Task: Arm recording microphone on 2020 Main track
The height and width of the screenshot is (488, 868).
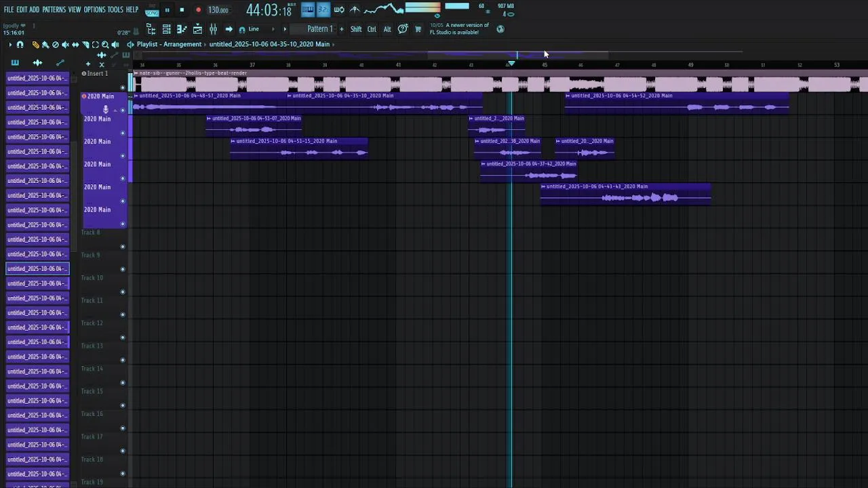Action: coord(106,109)
